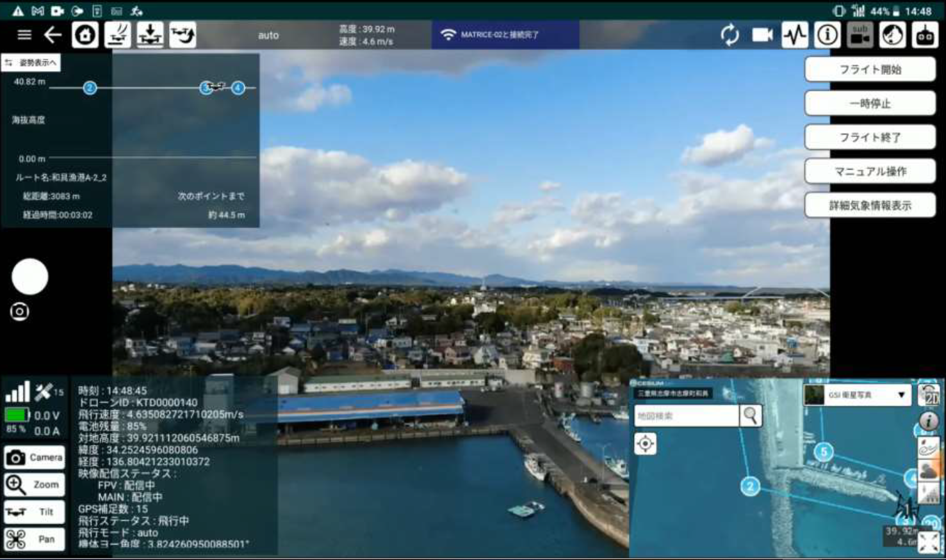The width and height of the screenshot is (946, 560).
Task: Click the MATRICE-02 connection status banner
Action: coord(505,35)
